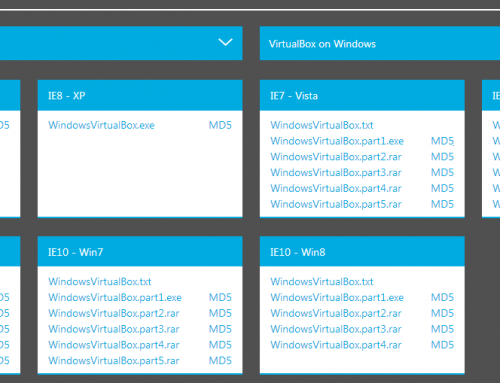This screenshot has height=383, width=500.
Task: Download part1.exe under IE10 - Win7
Action: point(115,297)
